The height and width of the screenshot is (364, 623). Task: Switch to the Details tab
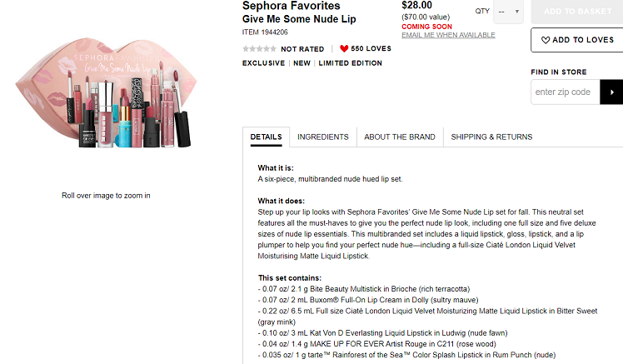coord(266,137)
